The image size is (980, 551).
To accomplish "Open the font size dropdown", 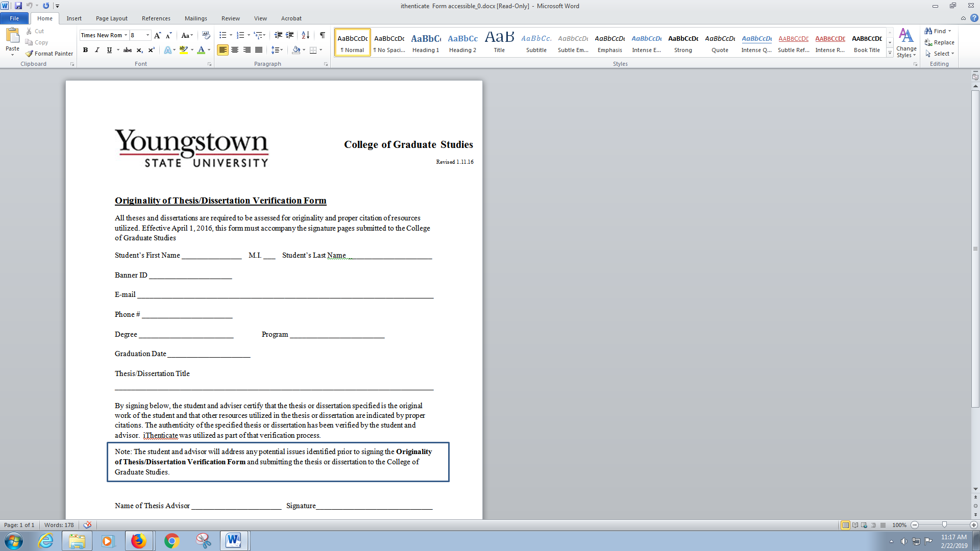I will (x=148, y=35).
